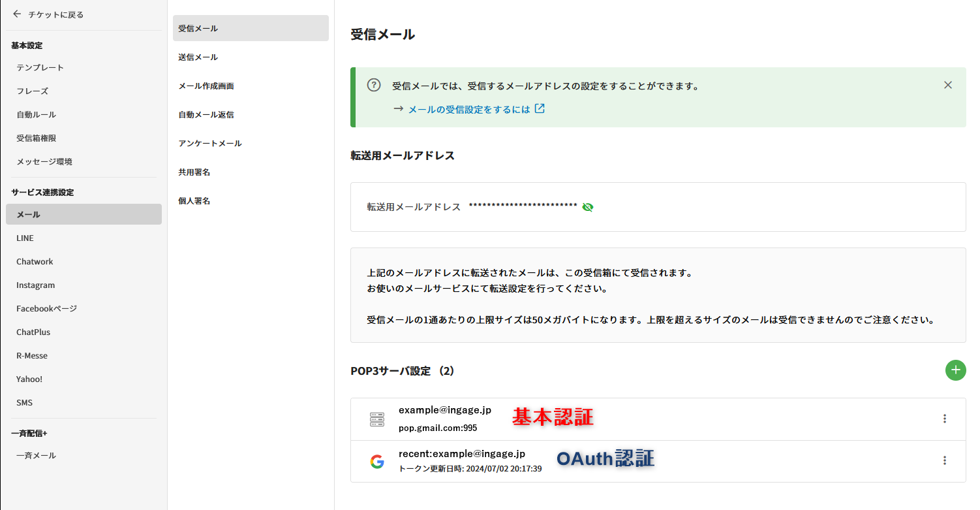Click the question mark help icon
Screen dimensions: 980x510
pyautogui.click(x=374, y=86)
